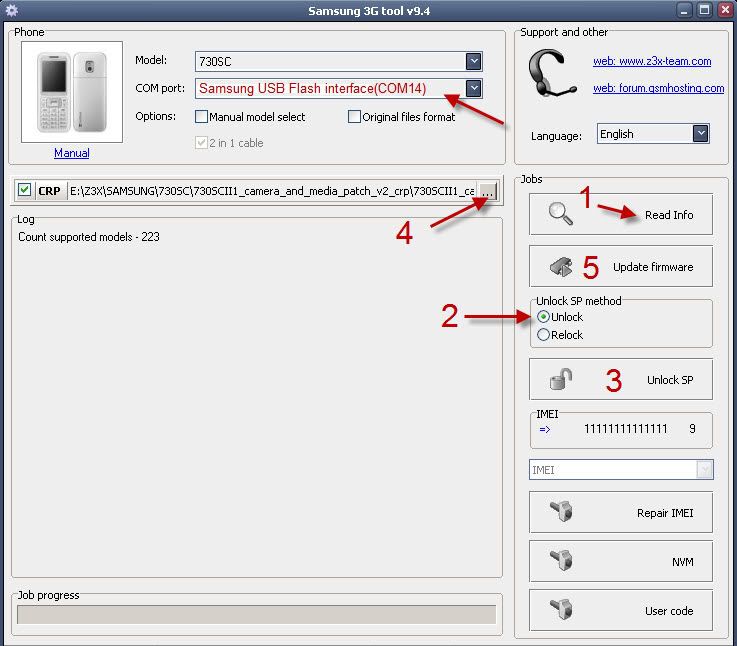
Task: Click the gear icon in title bar
Action: coord(11,10)
